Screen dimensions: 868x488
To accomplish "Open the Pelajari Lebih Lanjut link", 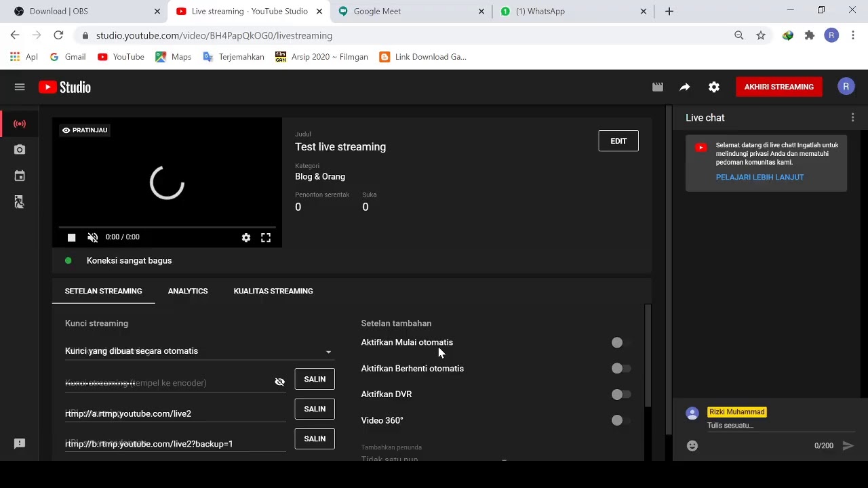I will coord(759,177).
